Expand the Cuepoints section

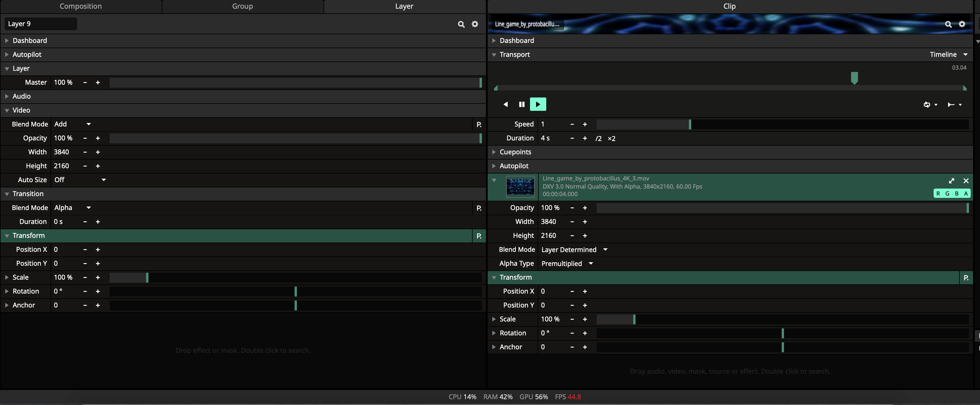pos(515,152)
